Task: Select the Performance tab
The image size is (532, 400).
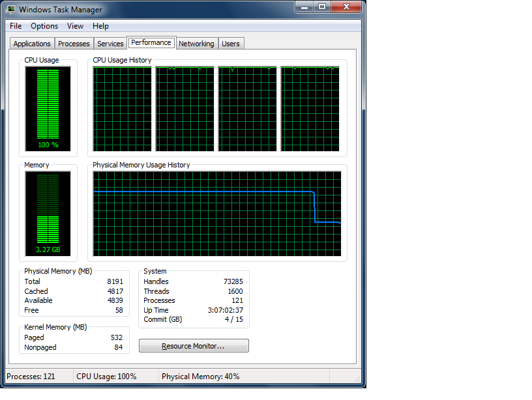Action: coord(151,43)
